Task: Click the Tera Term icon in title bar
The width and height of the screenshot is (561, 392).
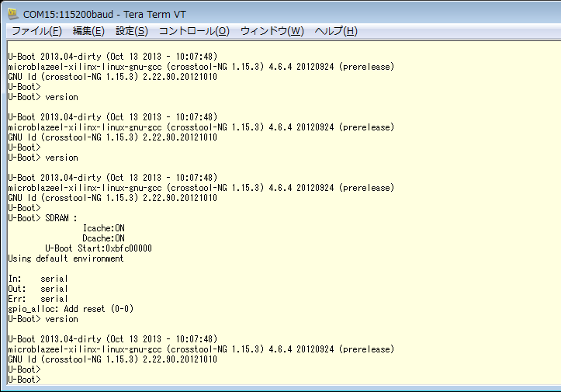Action: [x=12, y=14]
